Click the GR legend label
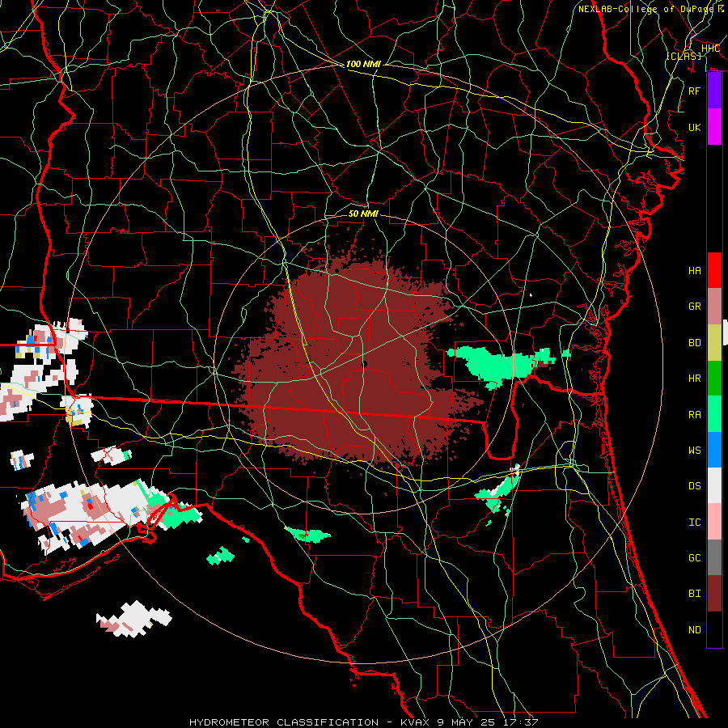 coord(695,307)
